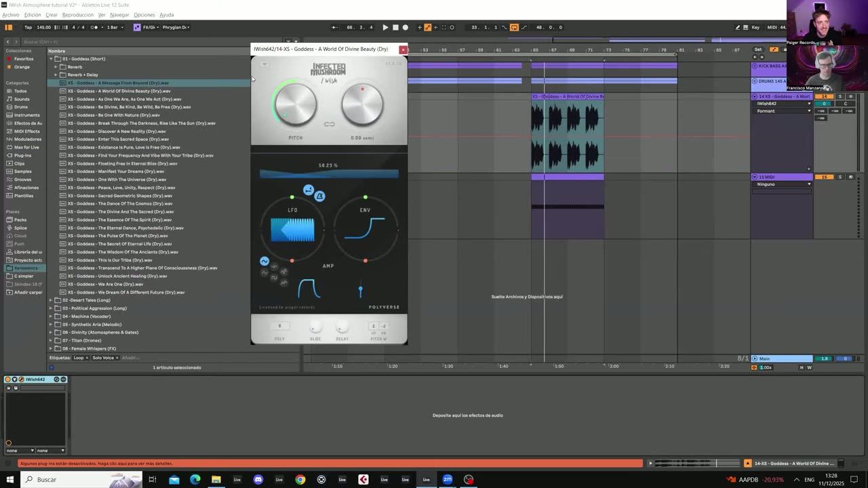868x488 pixels.
Task: Click the large PITCH knob in iWish
Action: (x=296, y=105)
